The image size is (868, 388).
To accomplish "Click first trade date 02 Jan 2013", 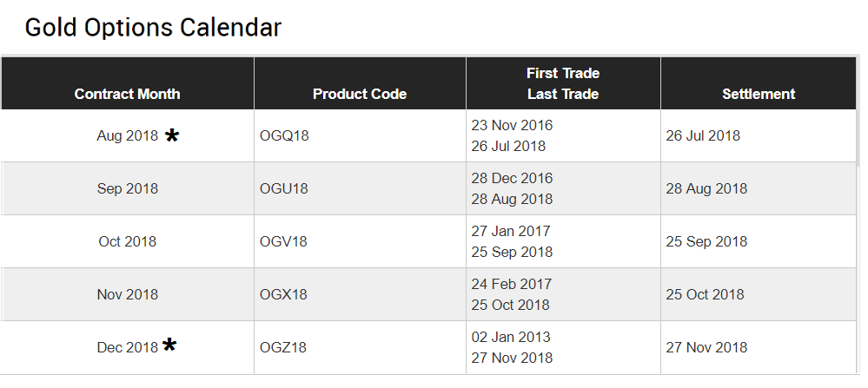I will 511,337.
